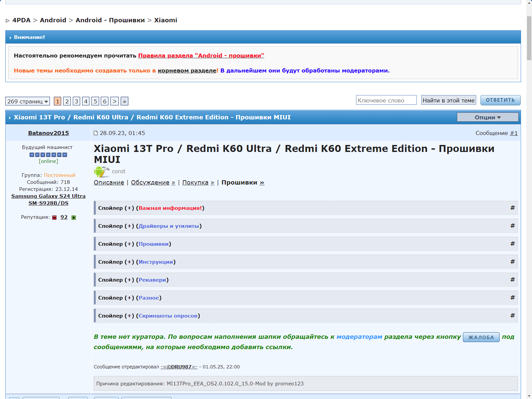The width and height of the screenshot is (532, 399).
Task: Open Samsung Galaxy S24 Ultra device link
Action: pos(49,199)
